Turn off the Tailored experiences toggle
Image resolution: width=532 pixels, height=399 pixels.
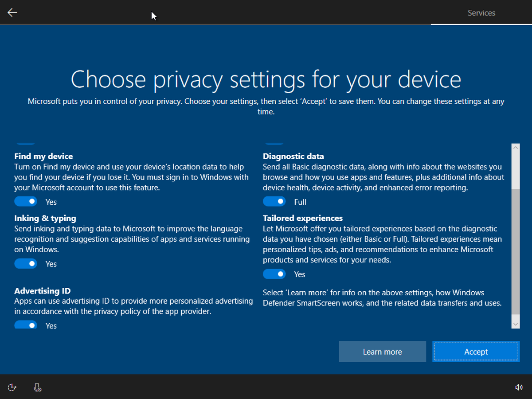274,274
